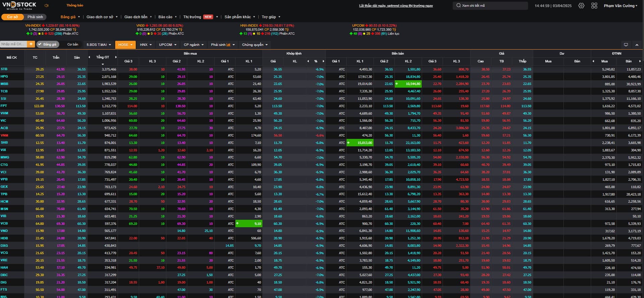Open the 5.BDS T.MAI watchlist dropdown

tap(99, 45)
